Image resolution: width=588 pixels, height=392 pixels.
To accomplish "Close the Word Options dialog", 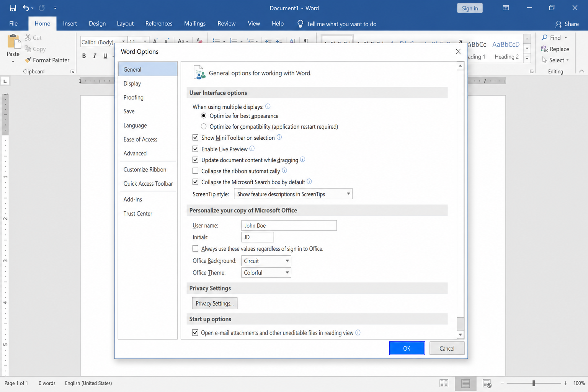I will 458,51.
